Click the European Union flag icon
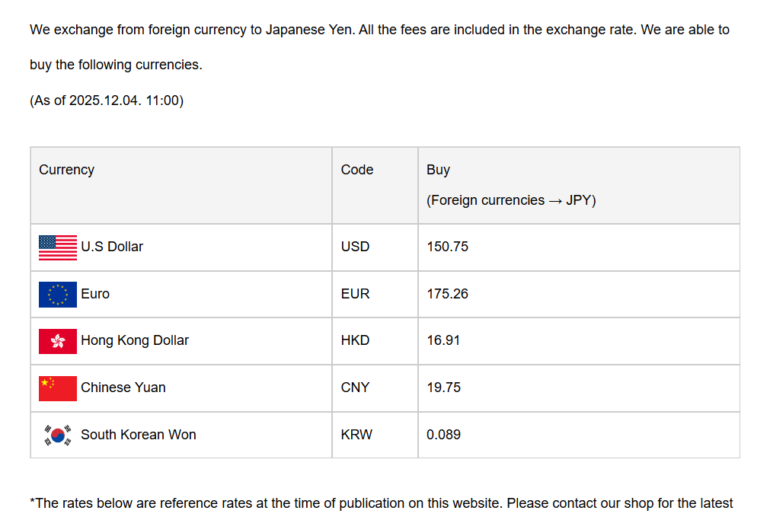Viewport: 770px width, 520px height. point(57,294)
